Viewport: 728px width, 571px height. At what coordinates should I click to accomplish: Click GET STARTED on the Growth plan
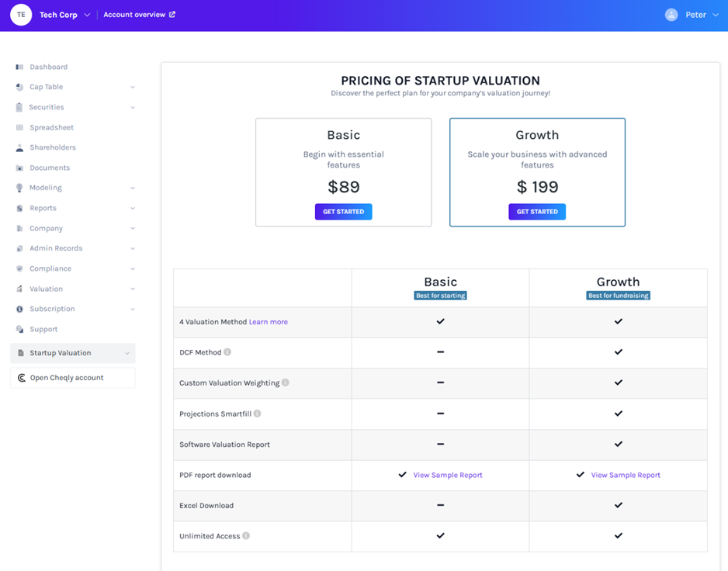(x=536, y=211)
